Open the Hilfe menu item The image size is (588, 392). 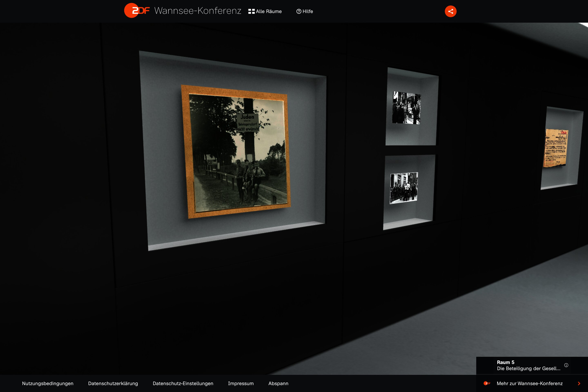(x=307, y=11)
